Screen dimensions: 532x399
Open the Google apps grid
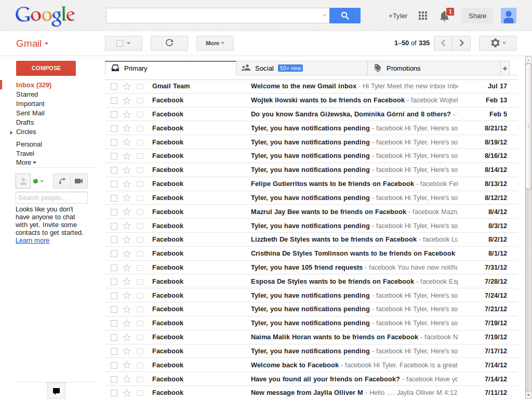point(423,16)
